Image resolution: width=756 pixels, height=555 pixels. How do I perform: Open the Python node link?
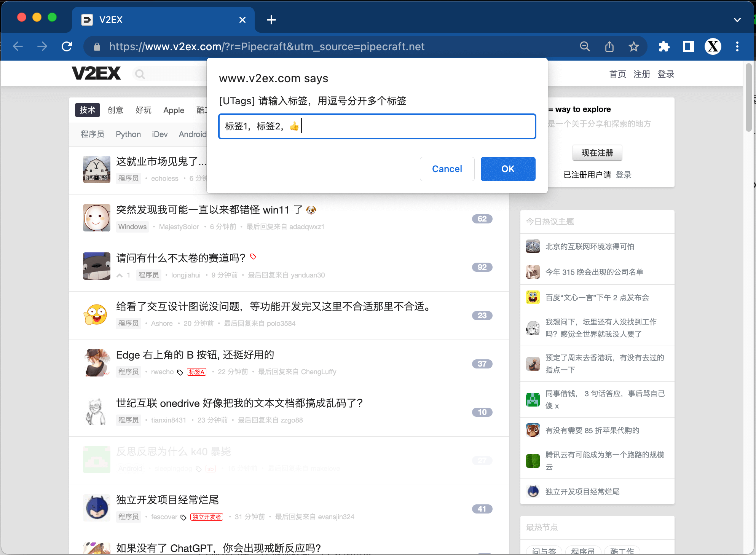[x=128, y=134]
